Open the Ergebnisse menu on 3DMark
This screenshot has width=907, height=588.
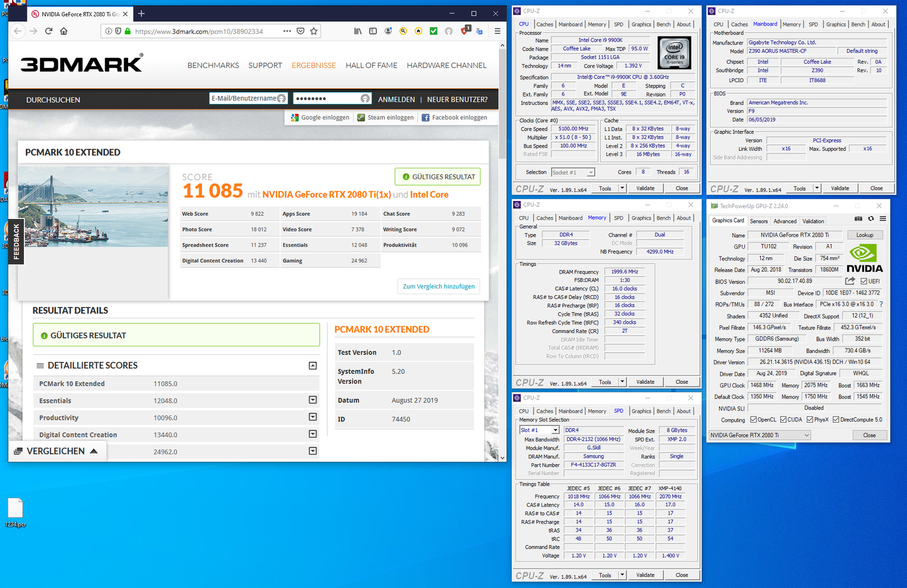tap(314, 65)
